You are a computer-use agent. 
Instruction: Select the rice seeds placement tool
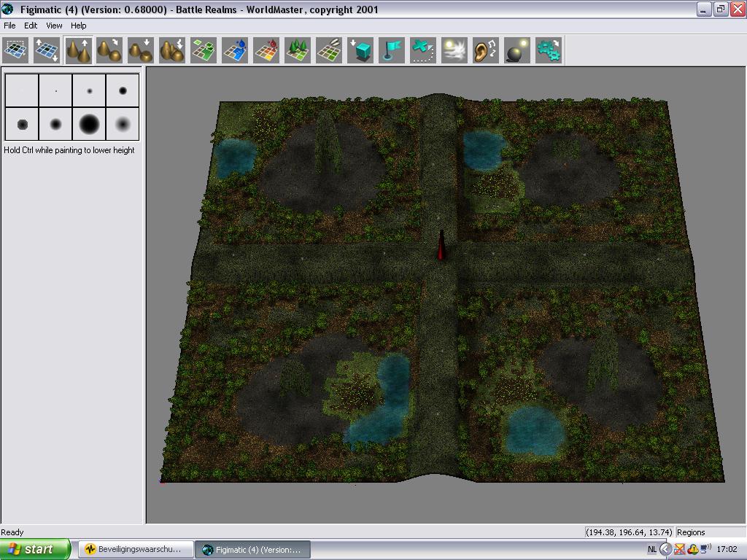click(x=329, y=50)
